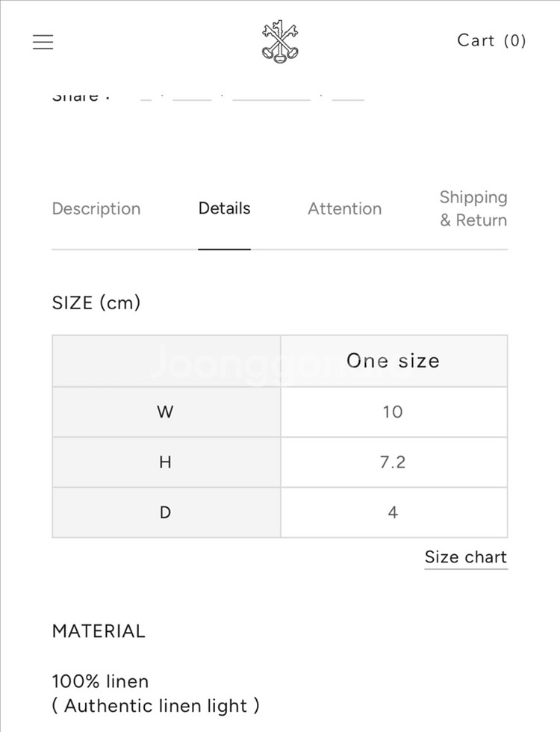Click the W row label
Image resolution: width=560 pixels, height=732 pixels.
[x=166, y=412]
